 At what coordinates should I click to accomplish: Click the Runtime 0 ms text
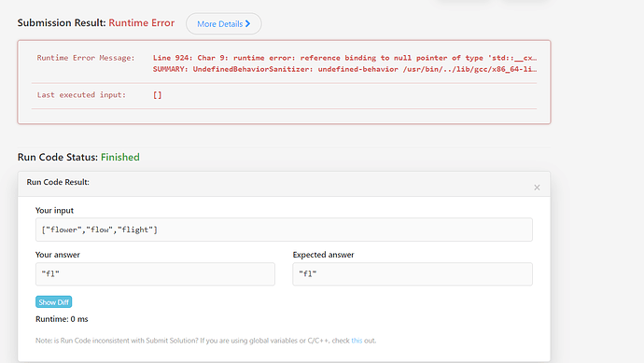pos(62,319)
